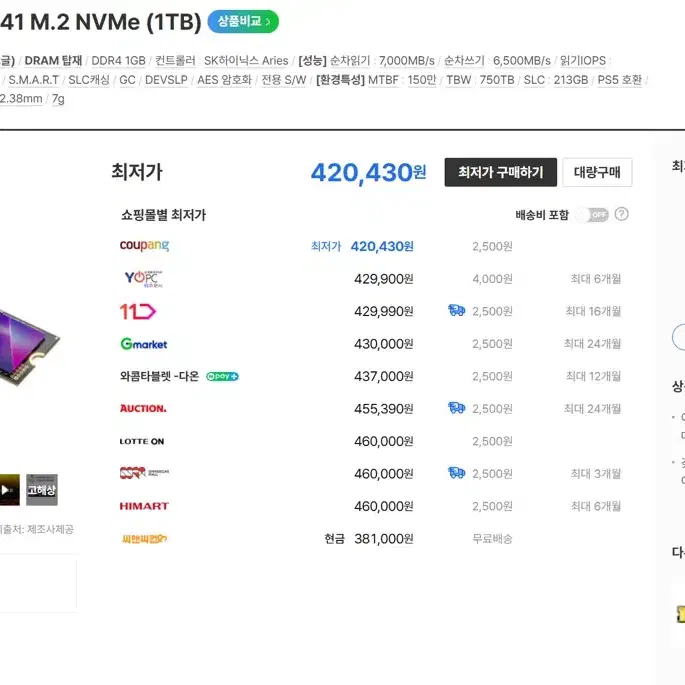Click the Auction logo

tap(143, 408)
